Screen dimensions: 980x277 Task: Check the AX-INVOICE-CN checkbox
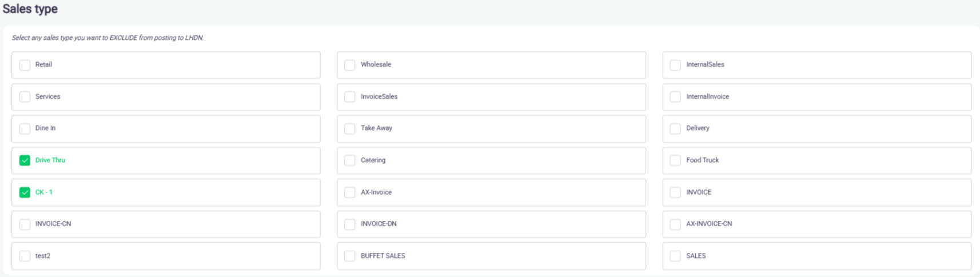tap(675, 224)
